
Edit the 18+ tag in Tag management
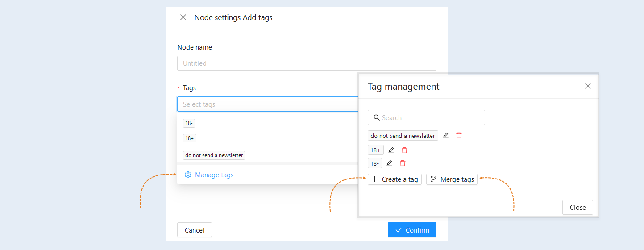coord(391,150)
